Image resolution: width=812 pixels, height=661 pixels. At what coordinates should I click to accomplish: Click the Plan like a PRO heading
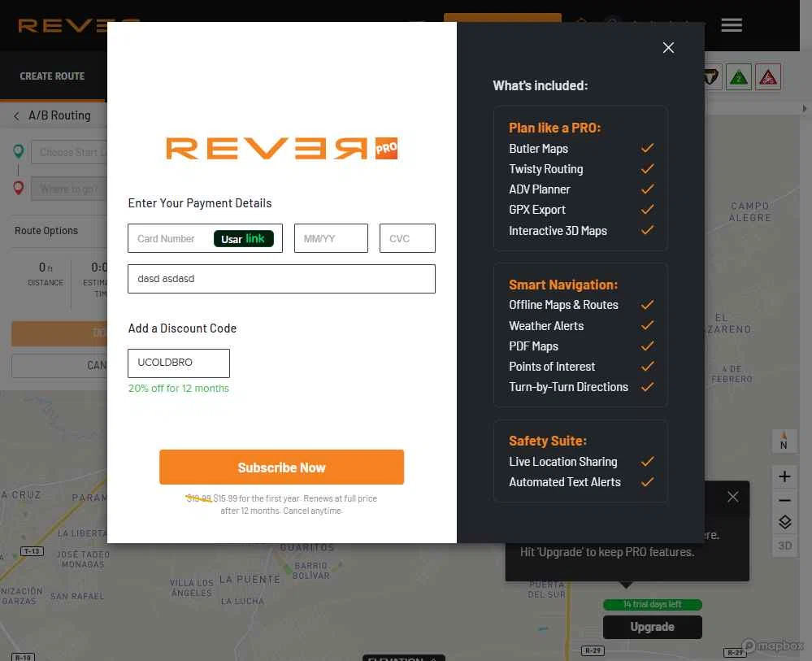pos(554,128)
